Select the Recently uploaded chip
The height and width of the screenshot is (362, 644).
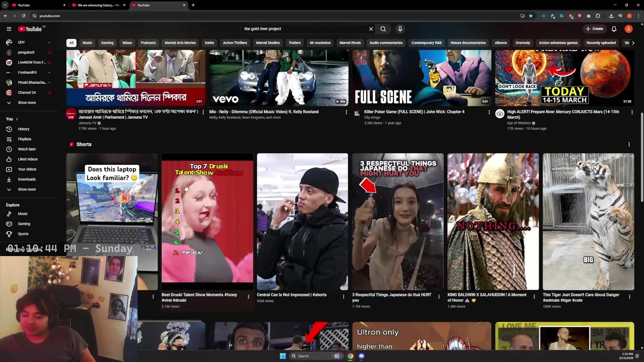pyautogui.click(x=601, y=43)
